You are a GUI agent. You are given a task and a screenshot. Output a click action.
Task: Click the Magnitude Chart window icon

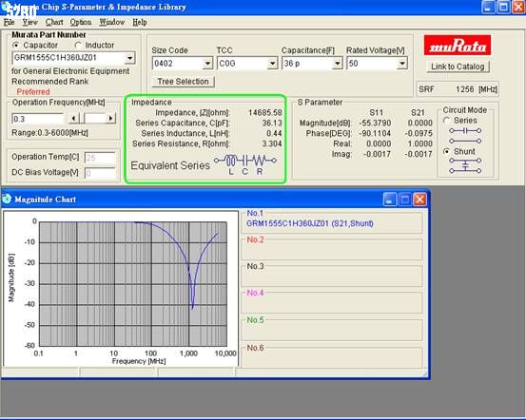coord(7,200)
